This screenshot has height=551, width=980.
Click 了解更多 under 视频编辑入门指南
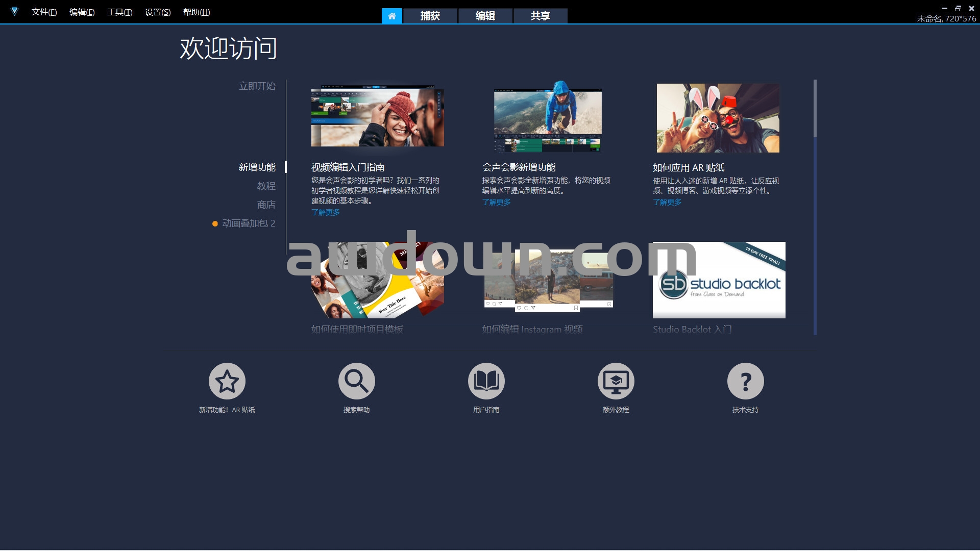click(325, 212)
